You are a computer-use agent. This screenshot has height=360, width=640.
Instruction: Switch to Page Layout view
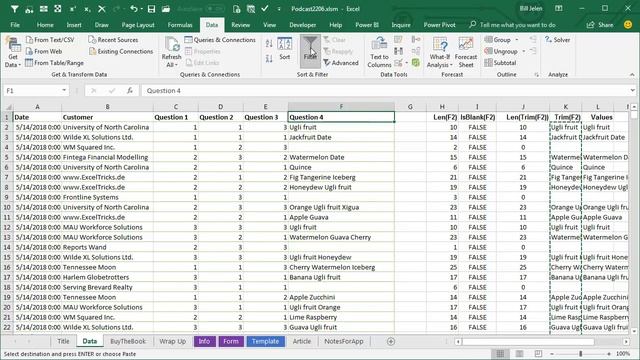pos(519,353)
